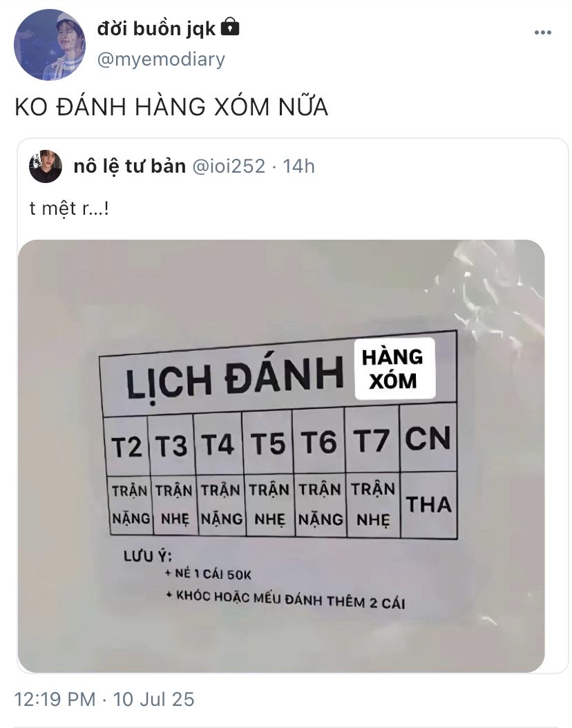This screenshot has height=728, width=572.
Task: Open the three-dot more options menu
Action: coord(542,32)
